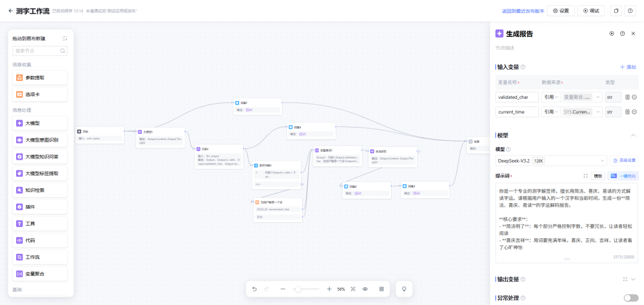This screenshot has width=644, height=305.
Task: Click 返回到最近发布版本 link
Action: pyautogui.click(x=523, y=11)
